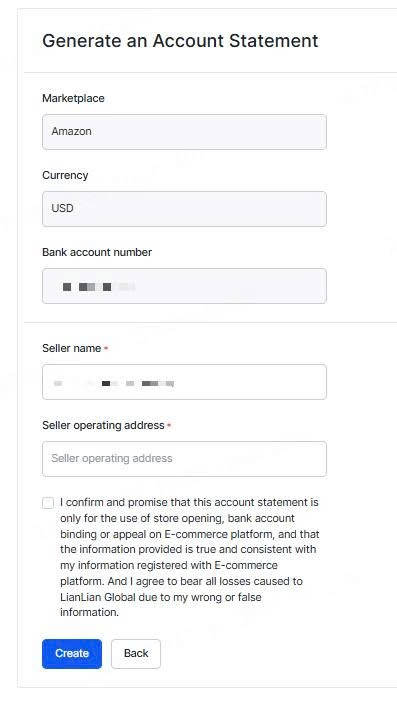
Task: Click the Currency label
Action: pos(65,175)
